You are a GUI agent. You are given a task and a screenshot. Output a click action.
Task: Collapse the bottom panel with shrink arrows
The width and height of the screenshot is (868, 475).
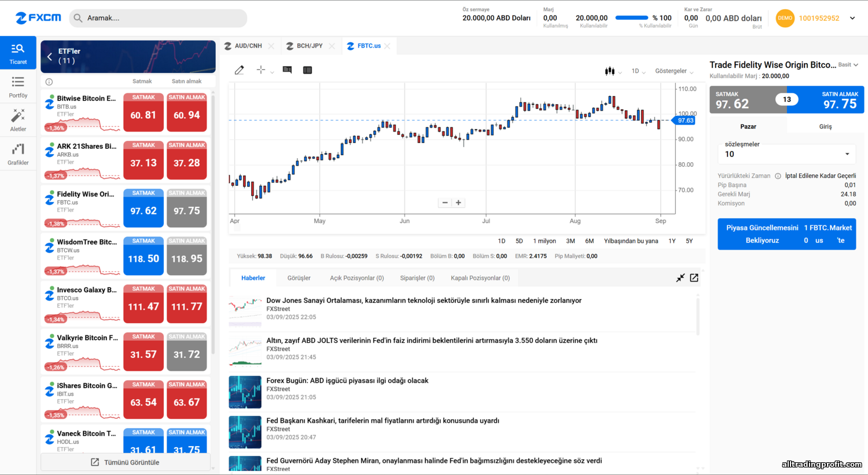coord(681,278)
